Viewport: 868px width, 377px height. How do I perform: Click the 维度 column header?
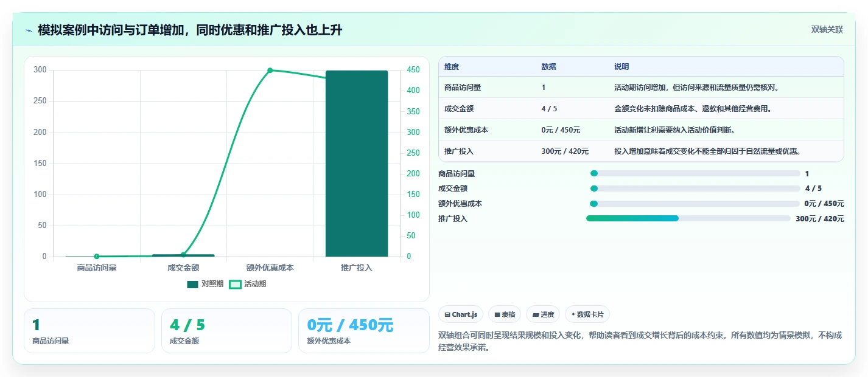(452, 67)
